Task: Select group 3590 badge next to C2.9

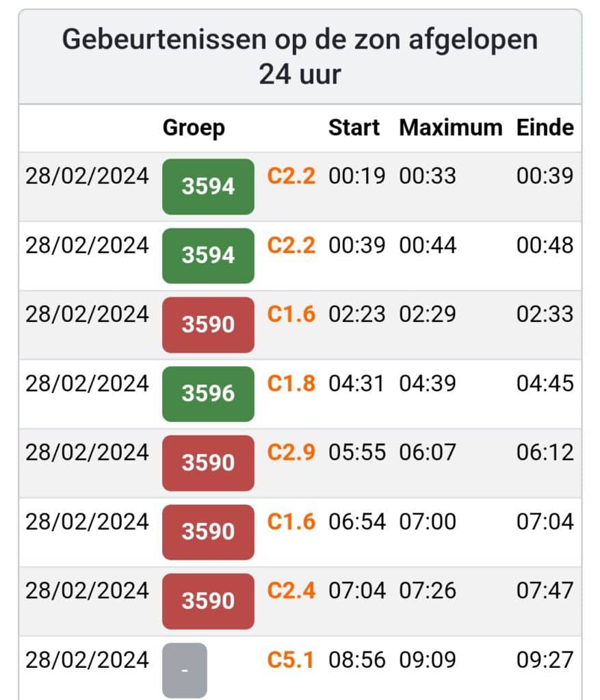Action: click(208, 463)
